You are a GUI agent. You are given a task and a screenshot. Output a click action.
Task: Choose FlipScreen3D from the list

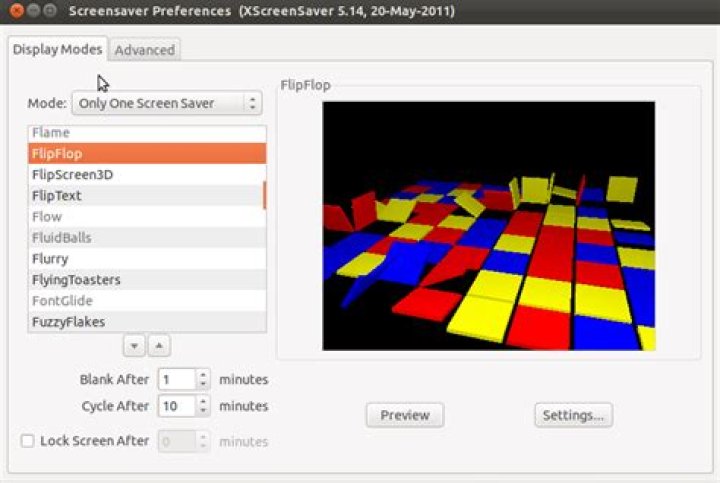tap(147, 174)
